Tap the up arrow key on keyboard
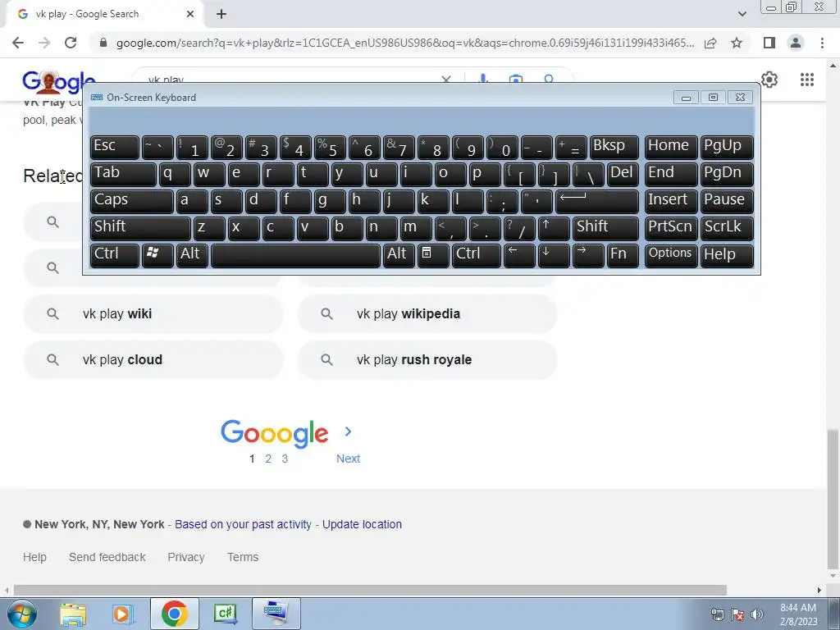 pos(554,228)
